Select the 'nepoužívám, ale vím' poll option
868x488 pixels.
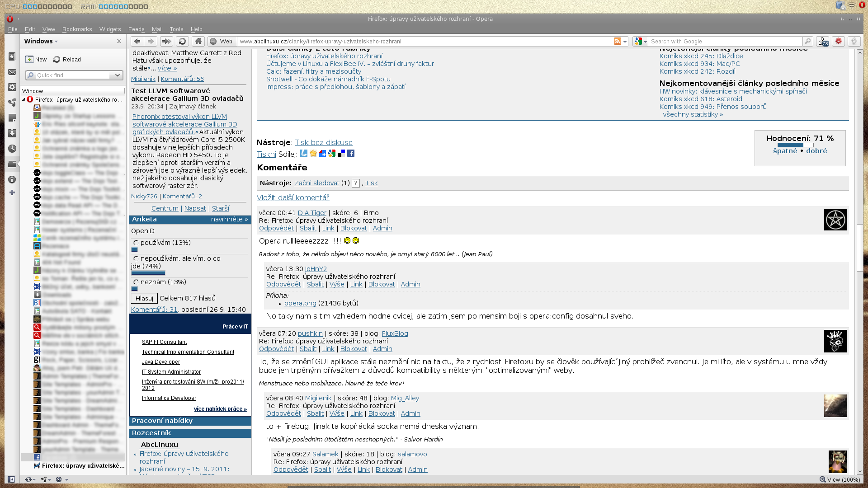tap(136, 259)
